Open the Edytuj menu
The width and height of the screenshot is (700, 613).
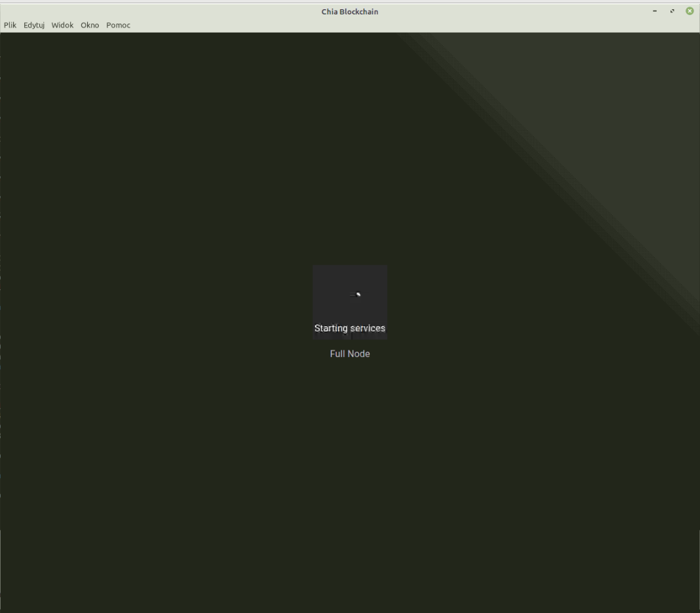[34, 25]
